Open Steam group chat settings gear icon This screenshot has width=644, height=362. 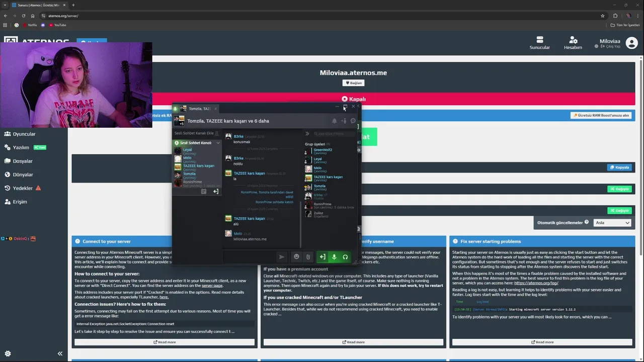coord(353,121)
